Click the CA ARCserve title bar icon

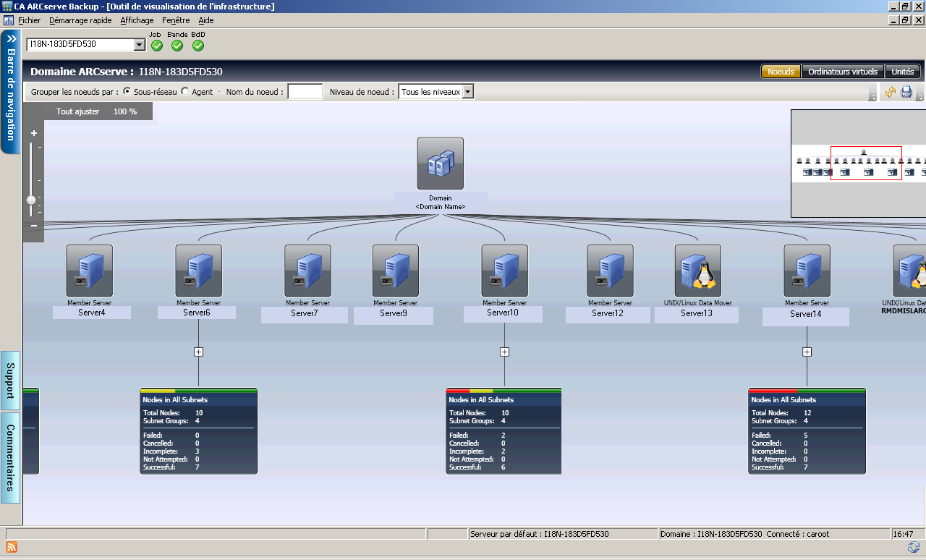point(7,7)
